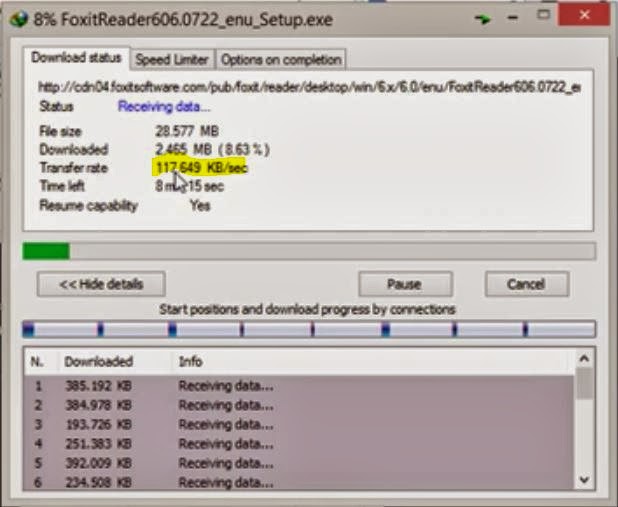Maximize the download window
Viewport: 618px width, 507px height.
[544, 15]
